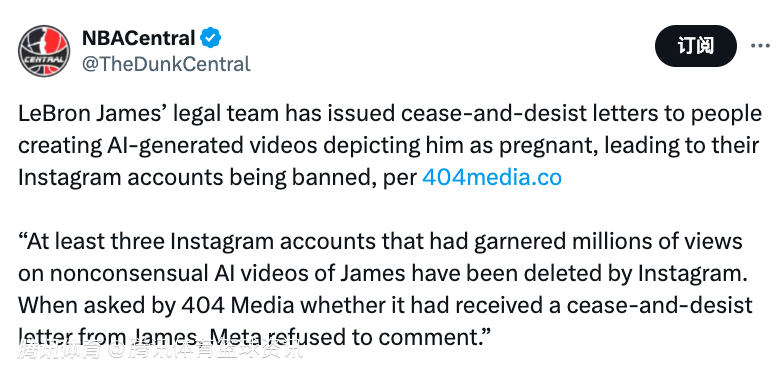Click the line starting "At least three Instagram"

(380, 242)
